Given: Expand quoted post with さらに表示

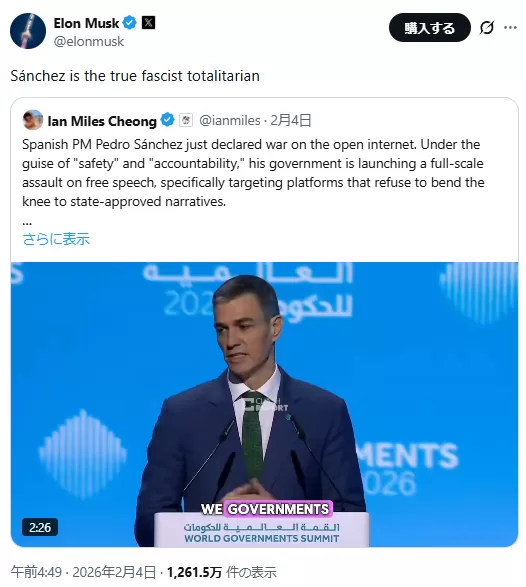Looking at the screenshot, I should pyautogui.click(x=56, y=239).
